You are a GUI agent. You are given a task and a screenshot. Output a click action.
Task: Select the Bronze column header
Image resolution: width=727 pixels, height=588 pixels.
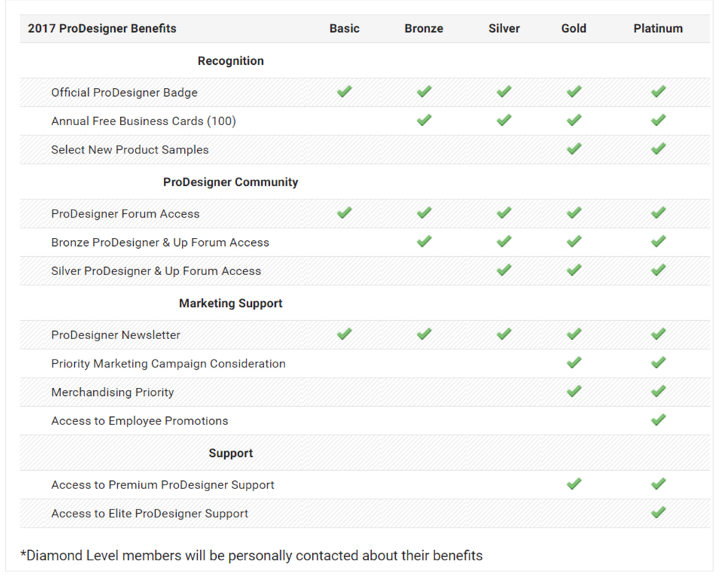[424, 28]
